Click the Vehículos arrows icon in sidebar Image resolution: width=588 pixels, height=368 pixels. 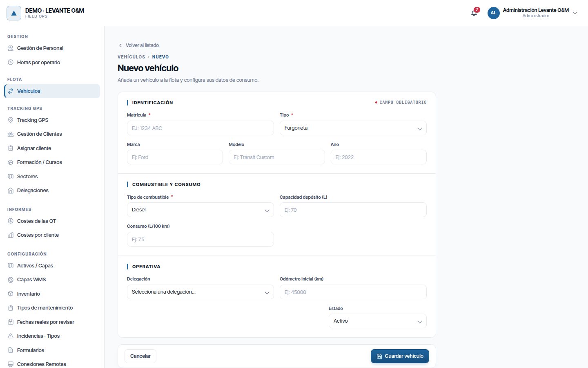(11, 91)
